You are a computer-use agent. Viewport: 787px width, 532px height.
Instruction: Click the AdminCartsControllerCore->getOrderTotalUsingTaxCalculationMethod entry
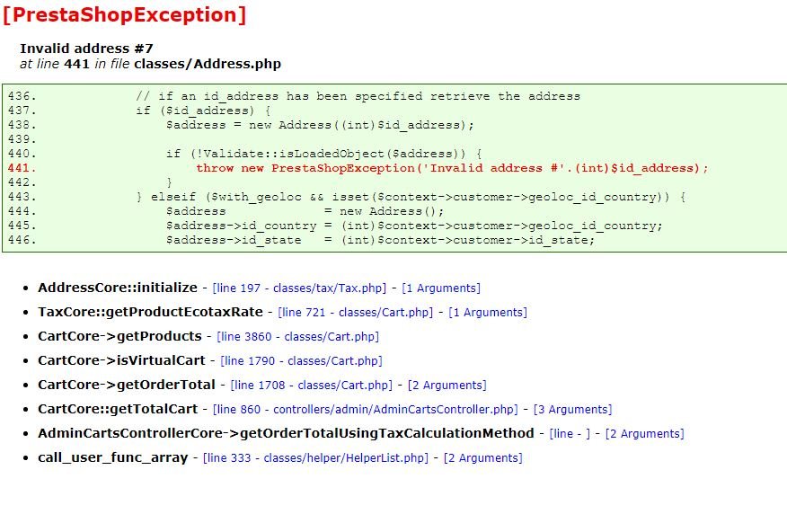286,433
